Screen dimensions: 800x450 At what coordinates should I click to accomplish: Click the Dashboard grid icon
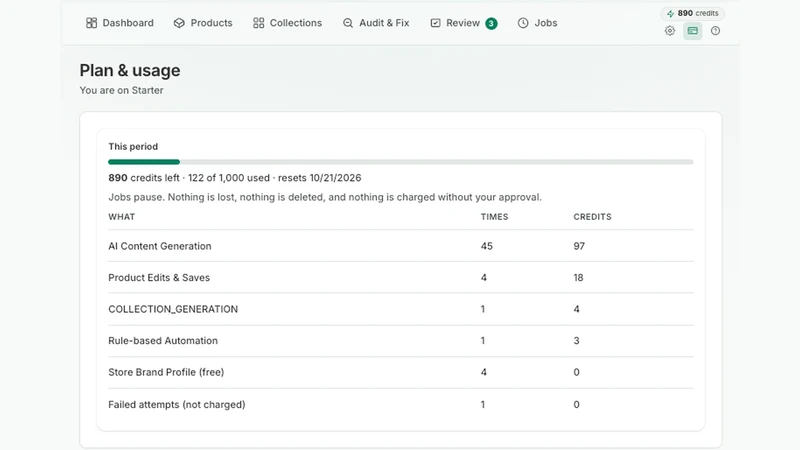91,23
